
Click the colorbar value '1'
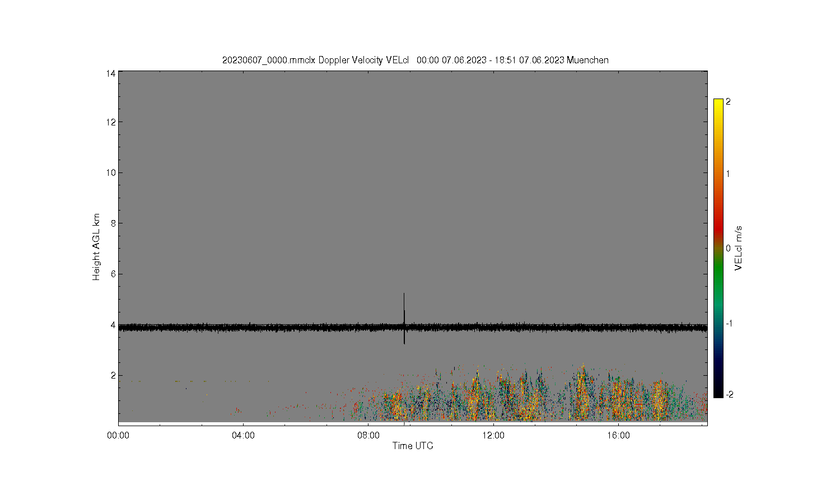(728, 174)
